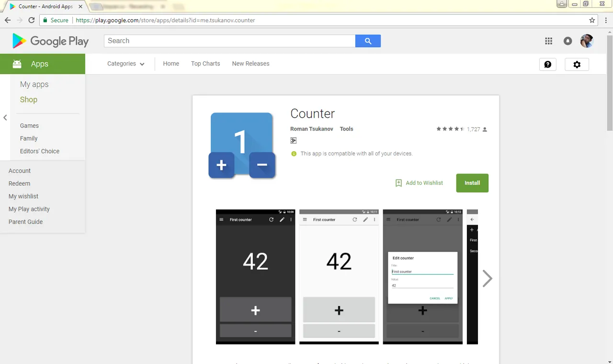Viewport: 613px width, 364px height.
Task: Reload the page with refresh icon
Action: pos(32,20)
